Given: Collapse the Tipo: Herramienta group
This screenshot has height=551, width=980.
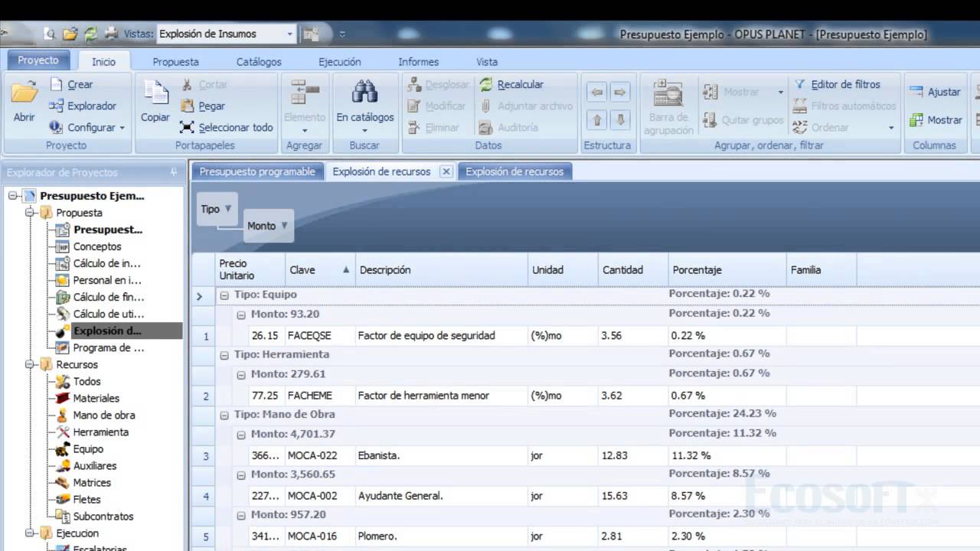Looking at the screenshot, I should point(224,355).
